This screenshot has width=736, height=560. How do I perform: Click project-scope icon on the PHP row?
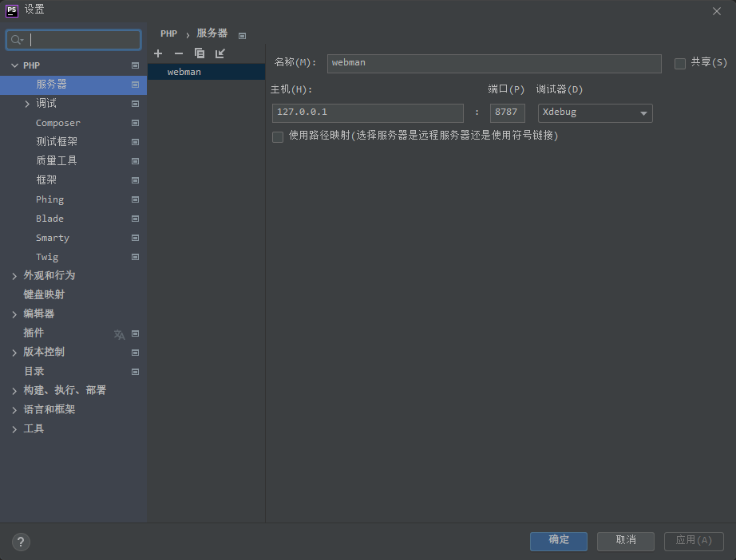click(135, 65)
